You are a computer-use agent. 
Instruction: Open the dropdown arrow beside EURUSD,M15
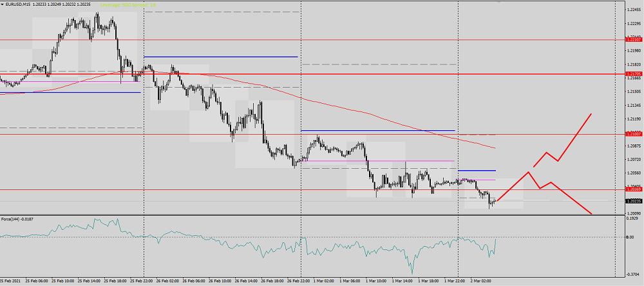coord(3,3)
